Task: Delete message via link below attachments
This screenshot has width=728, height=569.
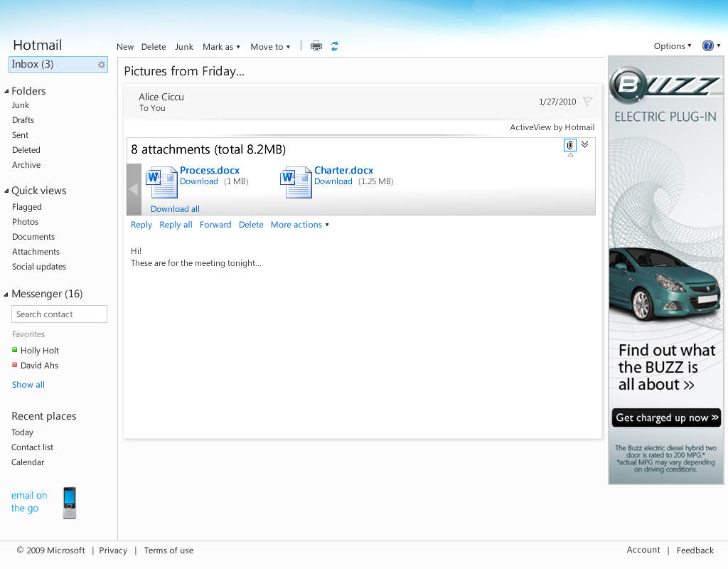Action: [251, 225]
